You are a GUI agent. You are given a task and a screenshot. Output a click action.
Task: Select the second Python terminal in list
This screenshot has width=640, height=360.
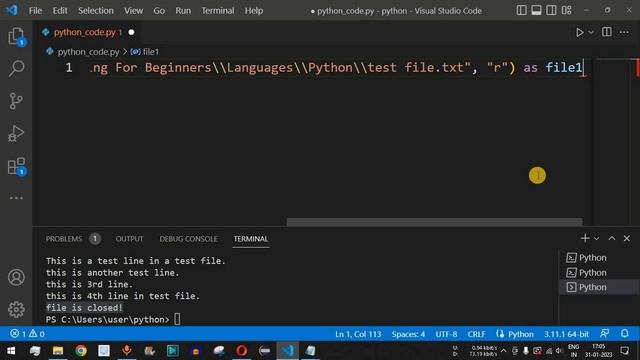pos(599,273)
